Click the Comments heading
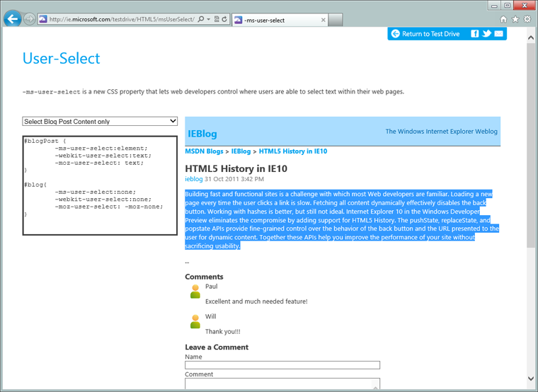Image resolution: width=538 pixels, height=392 pixels. point(204,277)
